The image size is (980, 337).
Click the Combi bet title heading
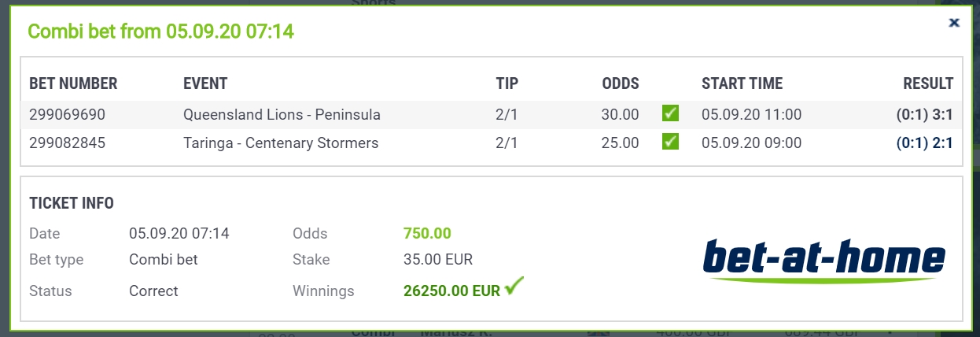coord(160,31)
